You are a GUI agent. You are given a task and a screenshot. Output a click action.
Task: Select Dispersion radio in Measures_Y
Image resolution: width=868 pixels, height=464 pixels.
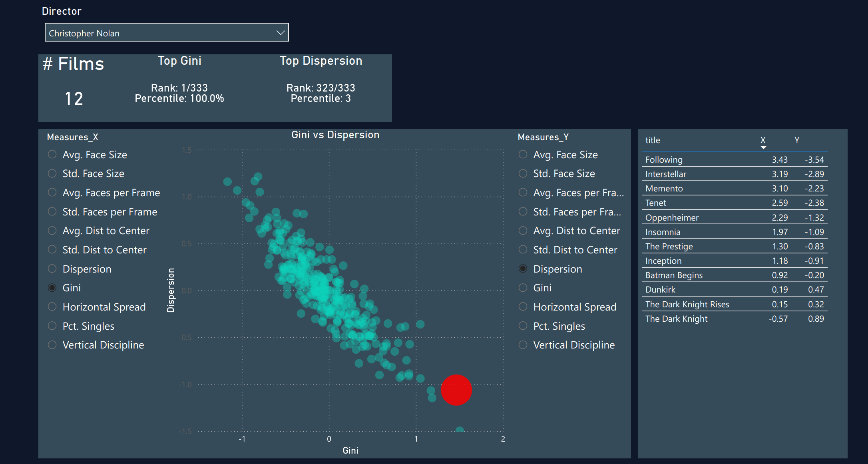pyautogui.click(x=523, y=269)
